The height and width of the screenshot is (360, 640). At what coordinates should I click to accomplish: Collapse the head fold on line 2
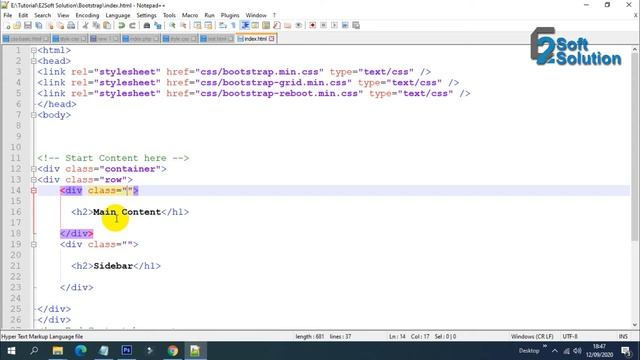tap(33, 61)
